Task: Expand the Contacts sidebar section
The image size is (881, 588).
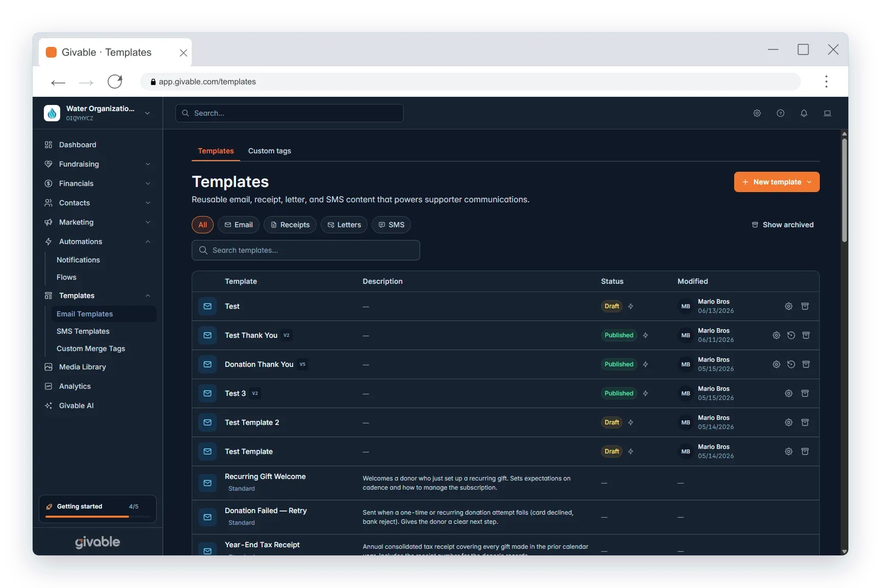Action: coord(148,203)
